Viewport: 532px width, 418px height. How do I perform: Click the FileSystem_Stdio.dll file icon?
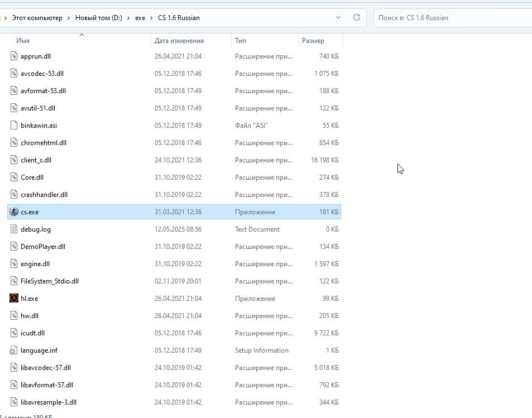click(13, 281)
